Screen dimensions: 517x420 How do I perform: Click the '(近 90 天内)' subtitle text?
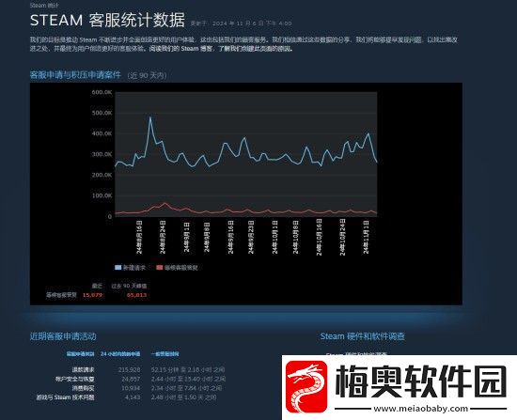click(x=147, y=75)
